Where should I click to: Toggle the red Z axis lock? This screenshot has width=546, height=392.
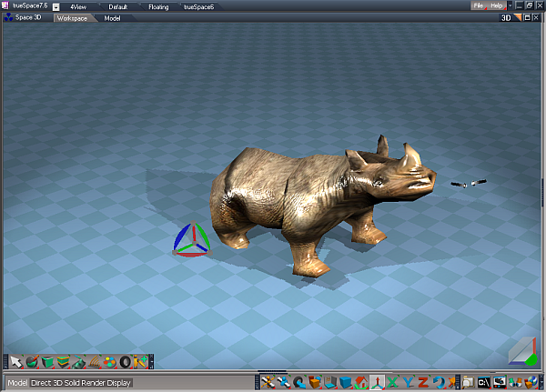pyautogui.click(x=423, y=382)
